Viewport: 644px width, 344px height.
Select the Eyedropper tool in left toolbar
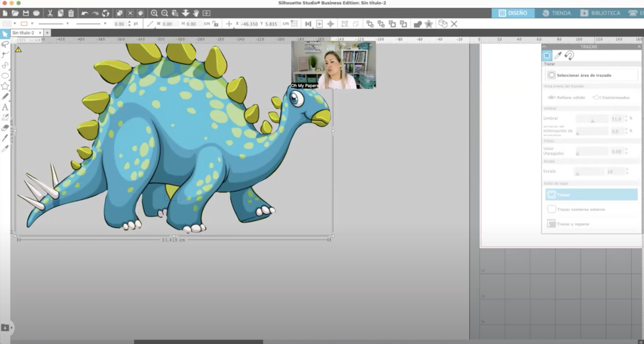[x=5, y=149]
